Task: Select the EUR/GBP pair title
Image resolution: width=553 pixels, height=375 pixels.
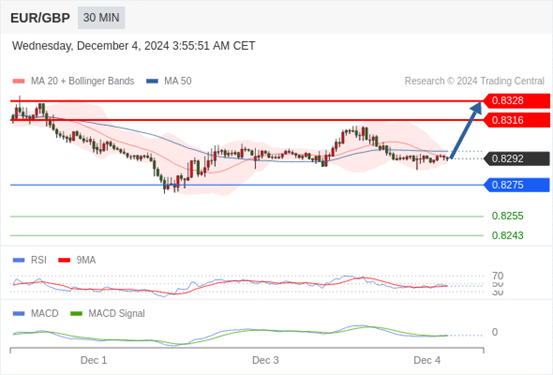Action: point(40,18)
